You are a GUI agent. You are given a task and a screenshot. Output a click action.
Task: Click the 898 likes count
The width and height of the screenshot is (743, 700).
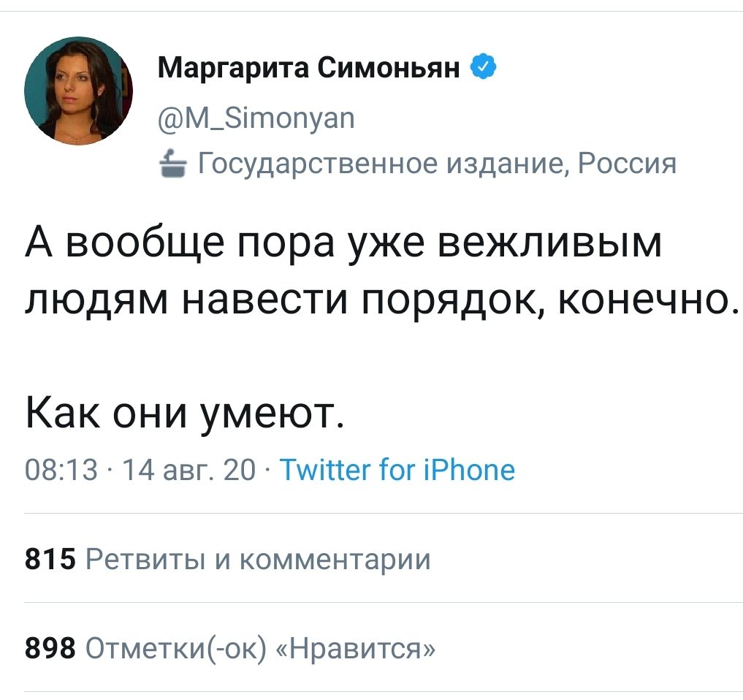pyautogui.click(x=50, y=647)
